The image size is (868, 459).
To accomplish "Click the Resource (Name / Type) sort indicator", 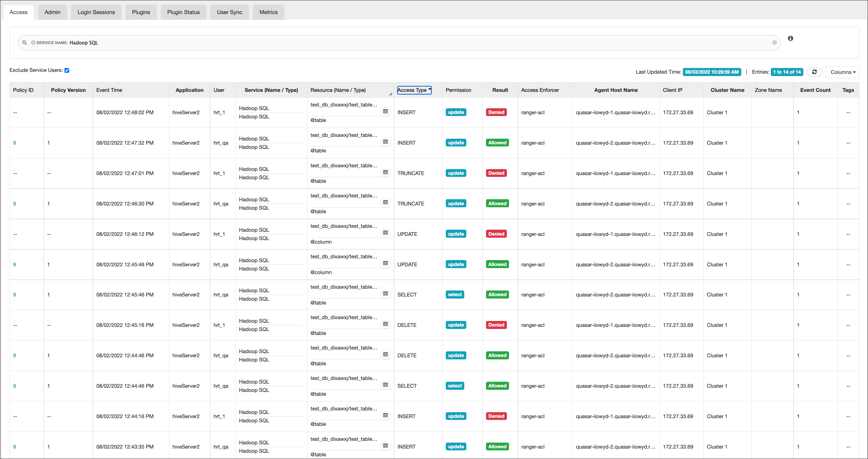I will click(391, 93).
